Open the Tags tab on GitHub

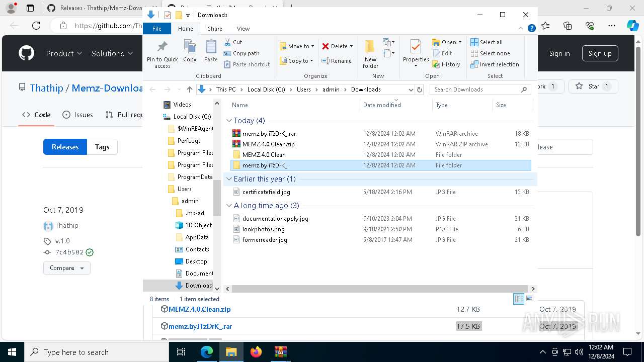pyautogui.click(x=102, y=147)
